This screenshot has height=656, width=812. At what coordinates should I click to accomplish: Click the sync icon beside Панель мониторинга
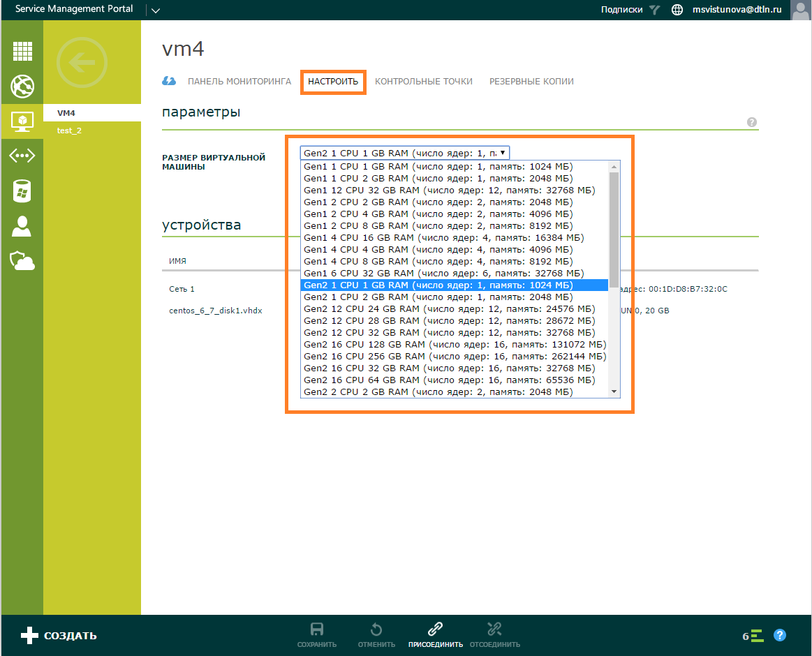tap(169, 81)
